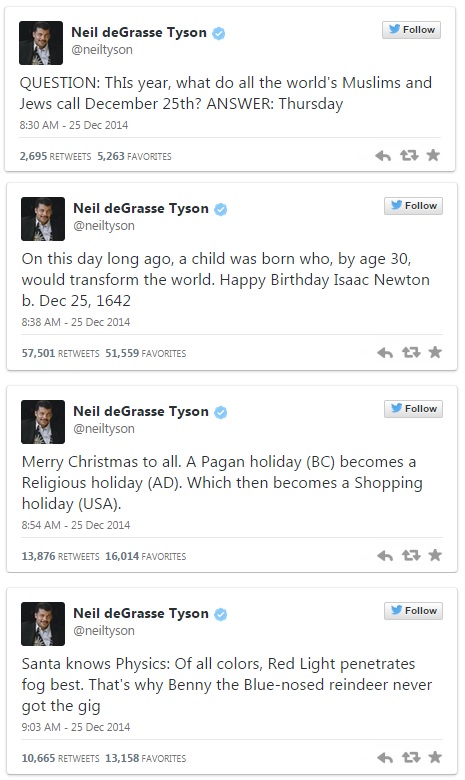Screen dimensions: 465x780
Task: Favorite the Merry Christmas shopping holiday tweet
Action: pos(435,555)
